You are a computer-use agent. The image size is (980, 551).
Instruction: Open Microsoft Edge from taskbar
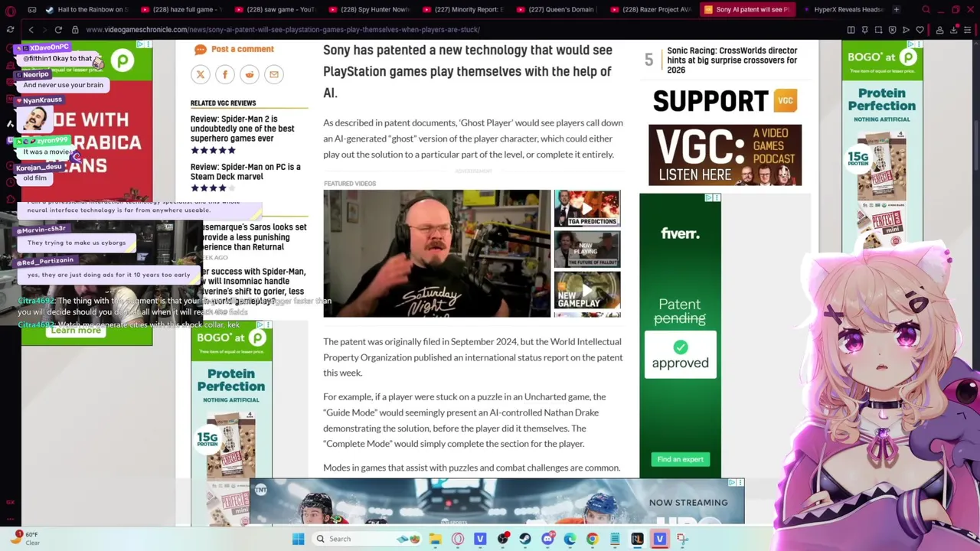point(570,539)
